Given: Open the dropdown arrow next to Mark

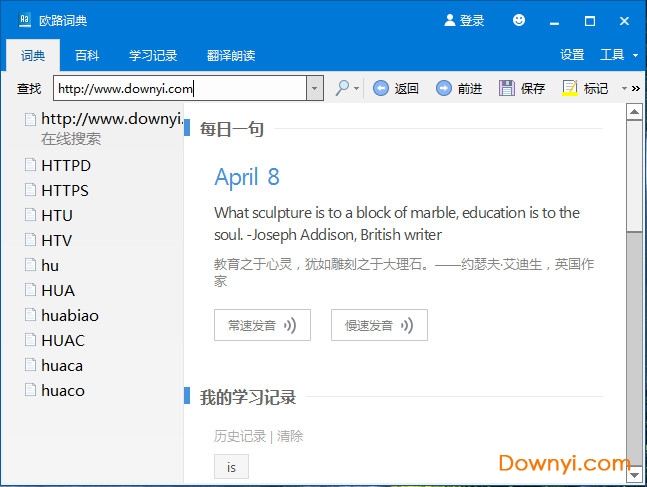Looking at the screenshot, I should pyautogui.click(x=624, y=88).
